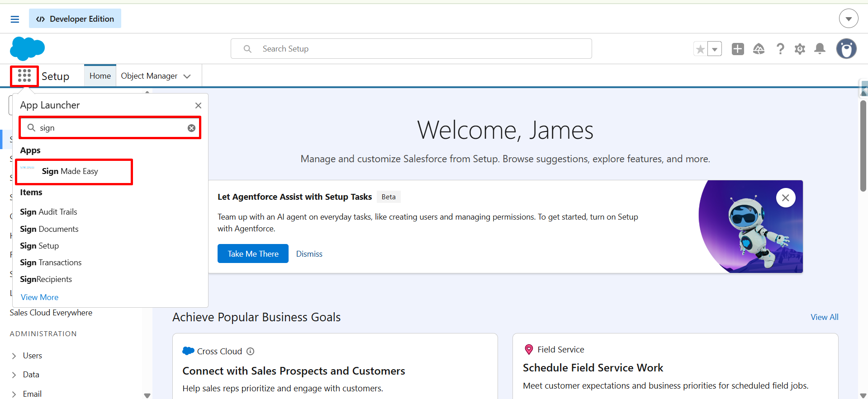
Task: Click the Agentforce robot illustration
Action: (751, 227)
